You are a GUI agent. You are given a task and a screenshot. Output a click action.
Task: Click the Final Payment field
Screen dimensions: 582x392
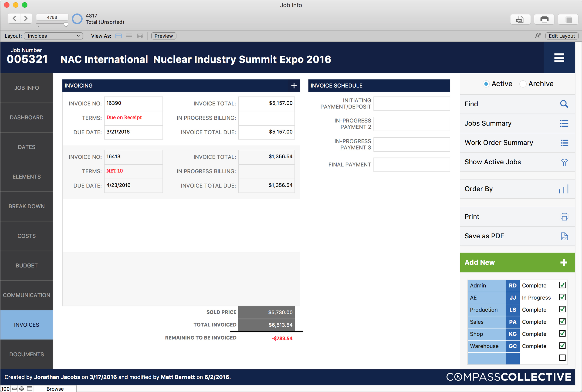point(412,165)
